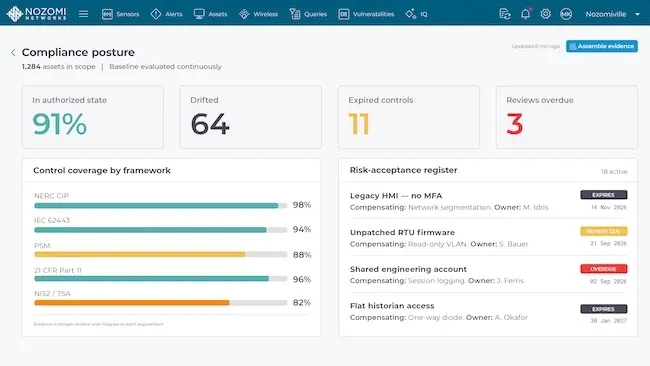Click the OVERDUE badge on Shared engineering account
Screen dimensions: 650x366
[604, 269]
